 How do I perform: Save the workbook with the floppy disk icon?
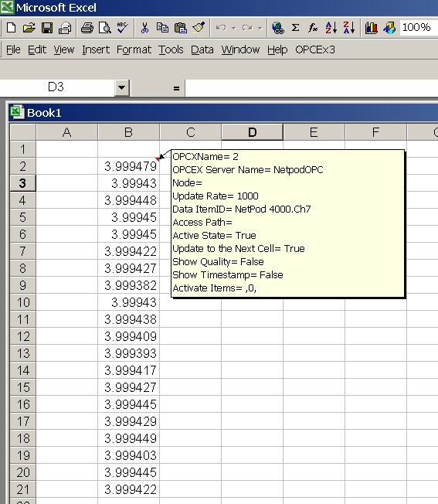click(47, 28)
